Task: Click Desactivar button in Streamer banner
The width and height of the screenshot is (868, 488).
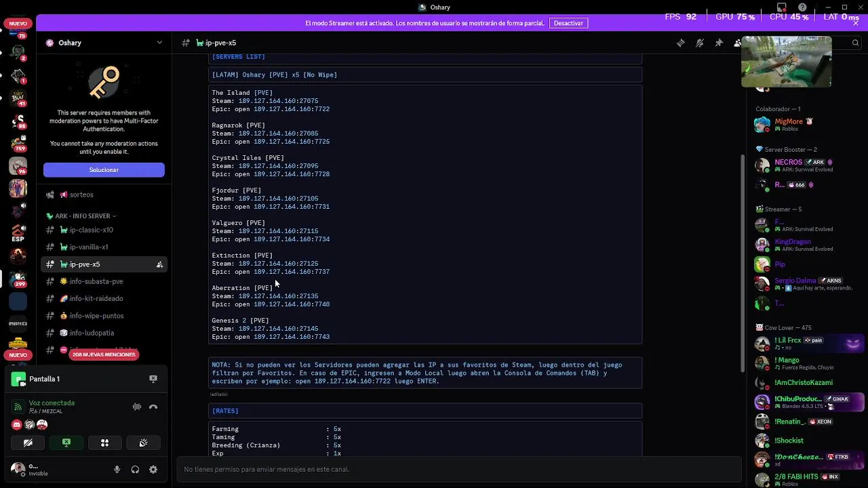Action: click(x=568, y=23)
